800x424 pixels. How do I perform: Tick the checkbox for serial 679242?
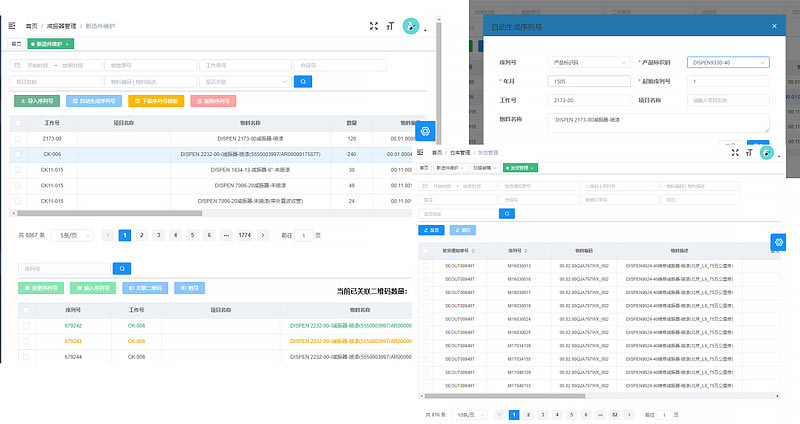pyautogui.click(x=25, y=326)
